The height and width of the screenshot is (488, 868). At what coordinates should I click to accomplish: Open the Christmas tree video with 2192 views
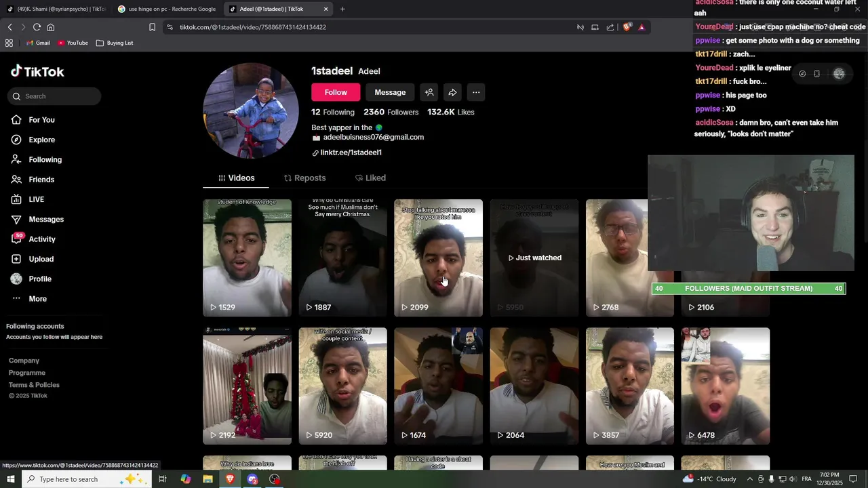coord(248,386)
